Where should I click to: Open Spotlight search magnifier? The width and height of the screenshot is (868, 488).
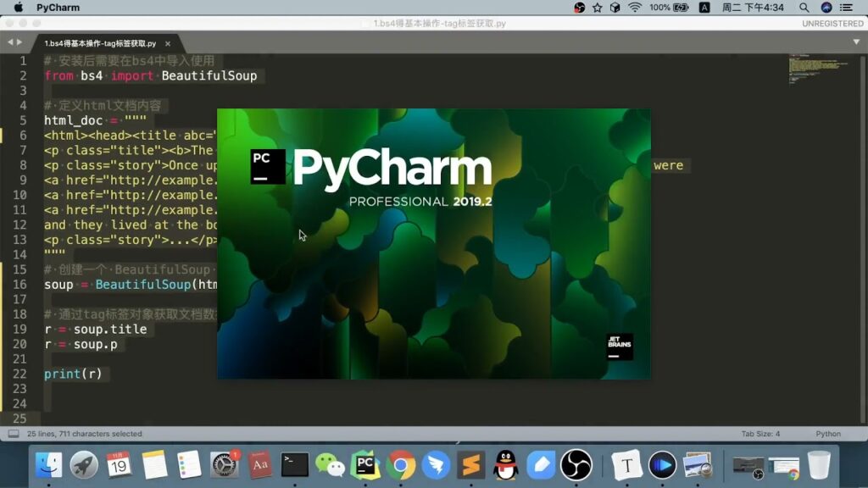coord(804,7)
